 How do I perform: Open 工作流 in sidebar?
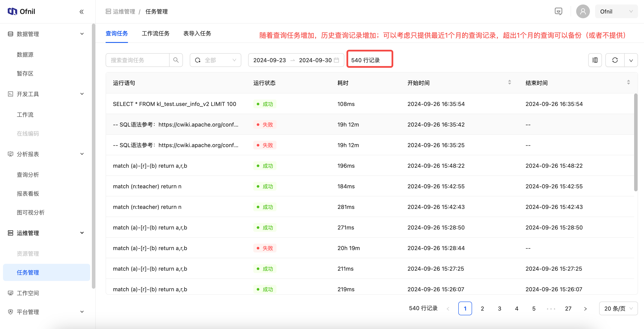coord(25,115)
